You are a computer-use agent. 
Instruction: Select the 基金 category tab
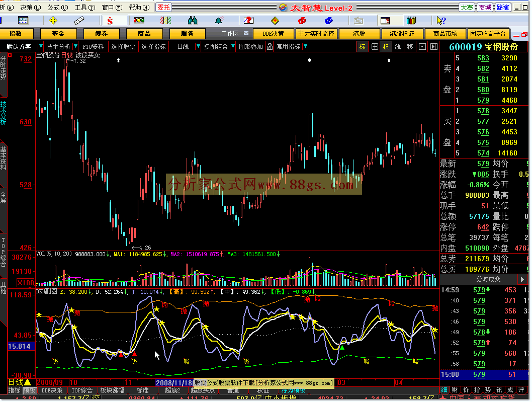point(58,34)
